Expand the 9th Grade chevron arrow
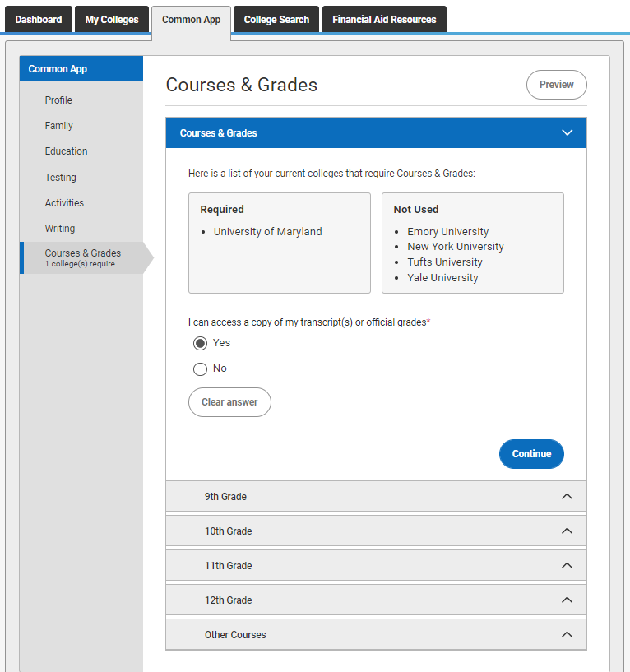This screenshot has width=630, height=672. click(567, 496)
